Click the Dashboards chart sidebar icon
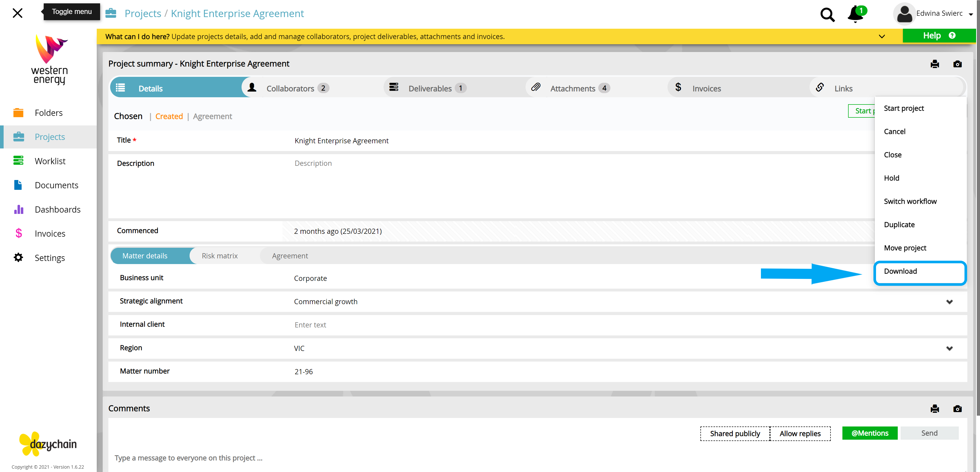The image size is (980, 472). [19, 209]
